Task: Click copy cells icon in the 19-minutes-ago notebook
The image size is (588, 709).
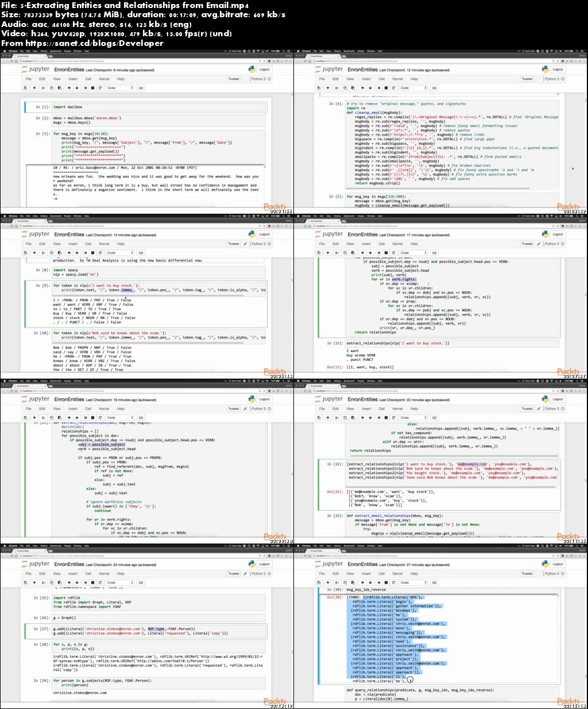Action: coord(52,418)
